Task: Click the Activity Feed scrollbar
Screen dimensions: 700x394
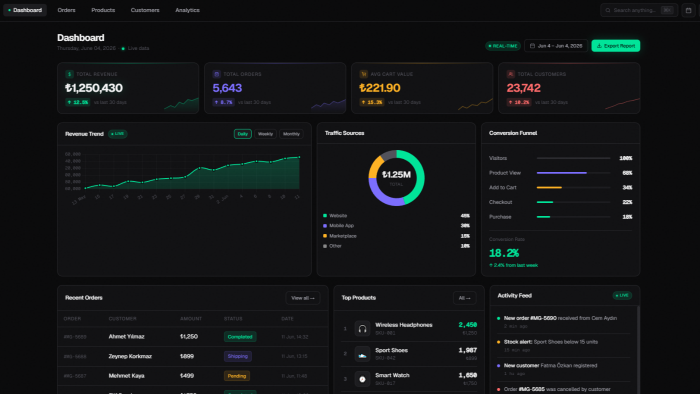Action: pos(638,350)
